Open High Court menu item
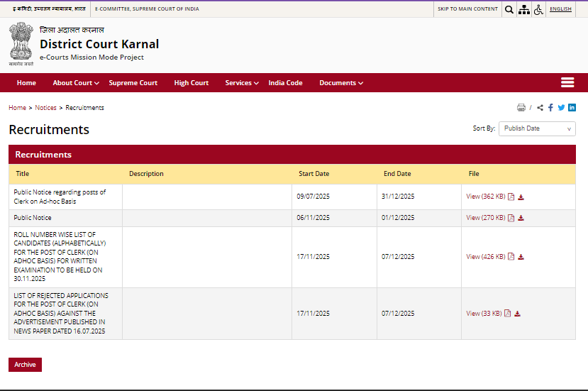The width and height of the screenshot is (588, 391). (192, 82)
